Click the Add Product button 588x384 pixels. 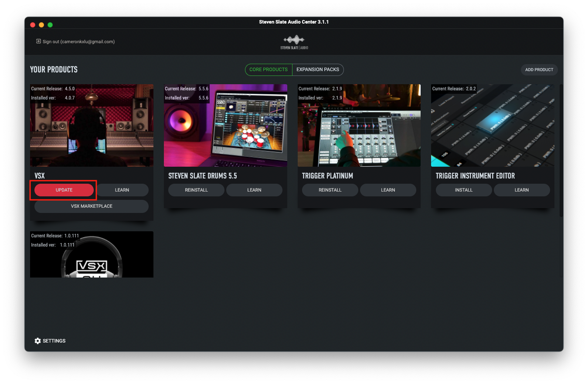pos(539,70)
